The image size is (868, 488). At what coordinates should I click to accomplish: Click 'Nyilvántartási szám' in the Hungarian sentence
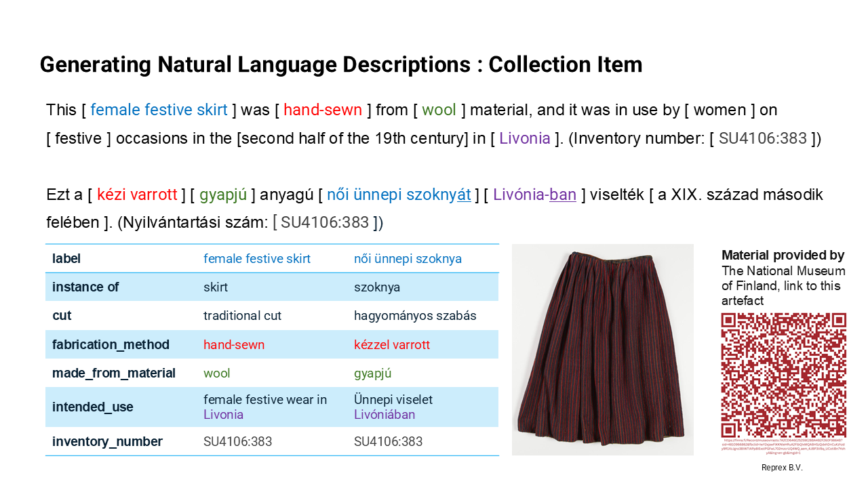(193, 222)
